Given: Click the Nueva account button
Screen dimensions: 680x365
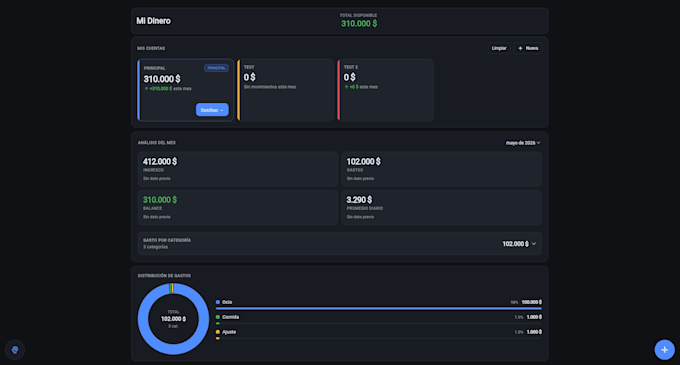Looking at the screenshot, I should (x=528, y=48).
